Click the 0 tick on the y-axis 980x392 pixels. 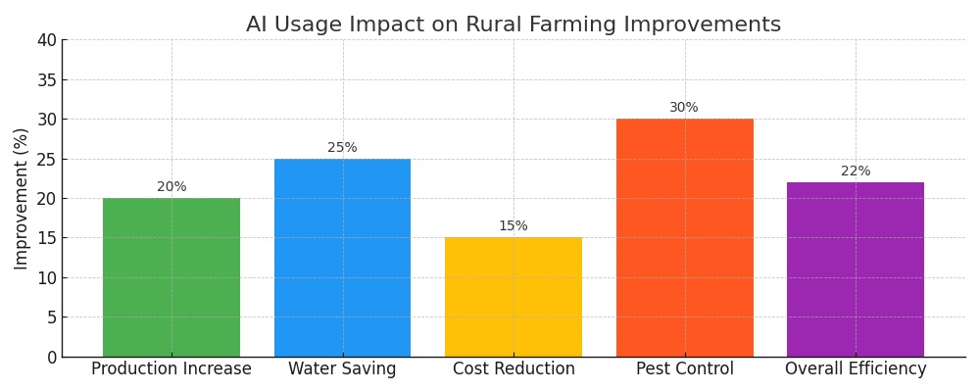click(x=52, y=358)
